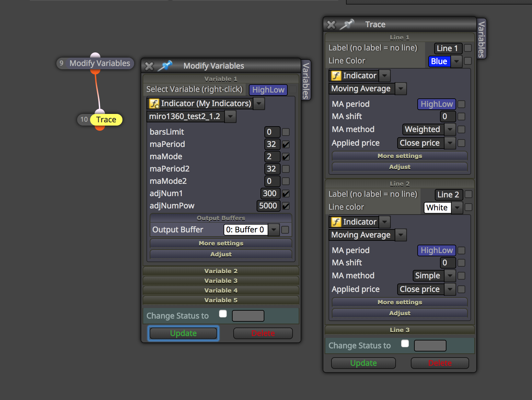Click pin icon in Trace panel
Viewport: 532px width, 400px height.
click(347, 24)
